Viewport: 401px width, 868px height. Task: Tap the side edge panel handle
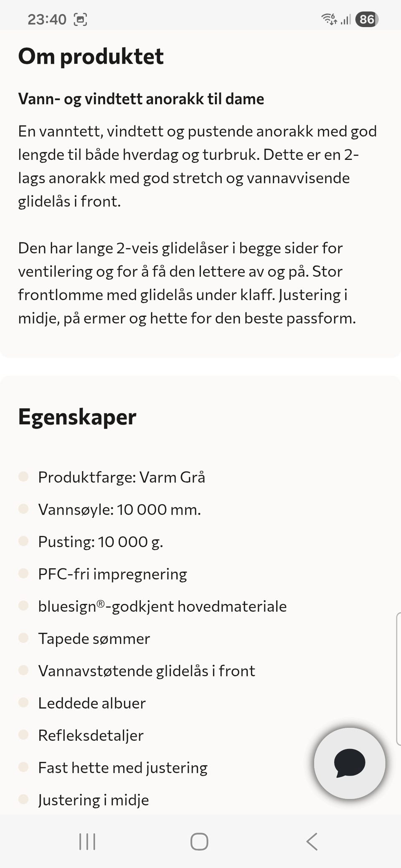(398, 679)
